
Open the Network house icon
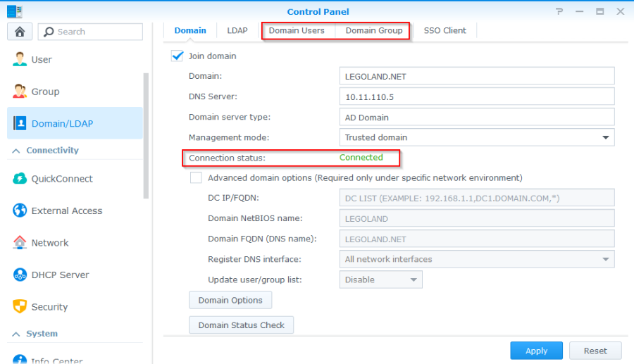coord(20,243)
